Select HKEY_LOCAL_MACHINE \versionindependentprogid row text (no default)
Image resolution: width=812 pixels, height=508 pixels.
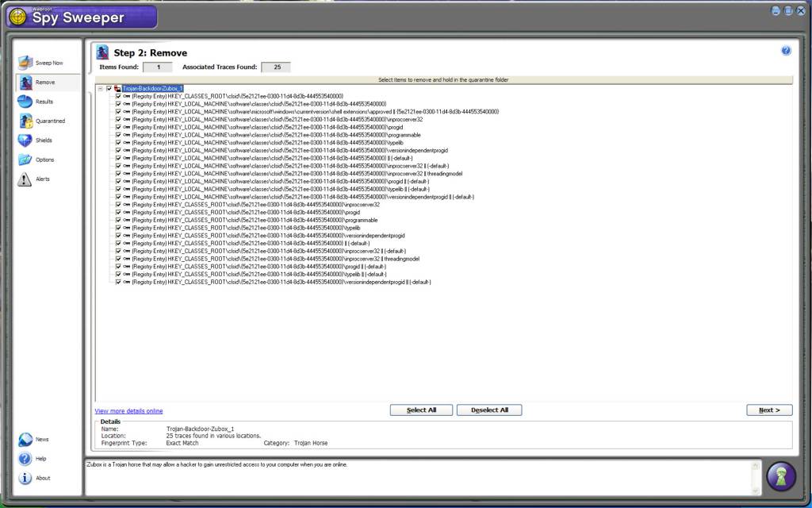pos(290,151)
